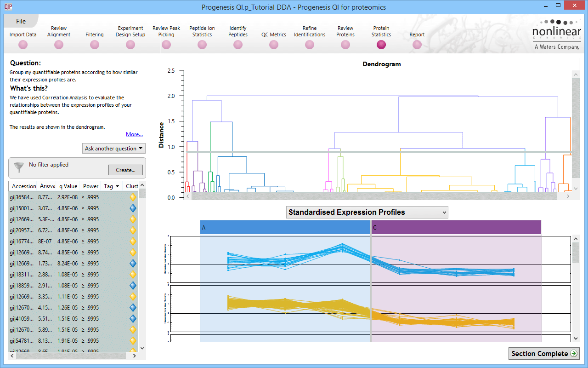Select condition C header bar
This screenshot has height=368, width=588.
point(456,228)
